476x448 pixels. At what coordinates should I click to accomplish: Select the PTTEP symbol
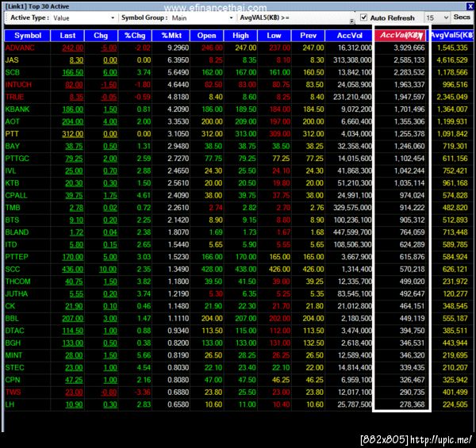17,257
